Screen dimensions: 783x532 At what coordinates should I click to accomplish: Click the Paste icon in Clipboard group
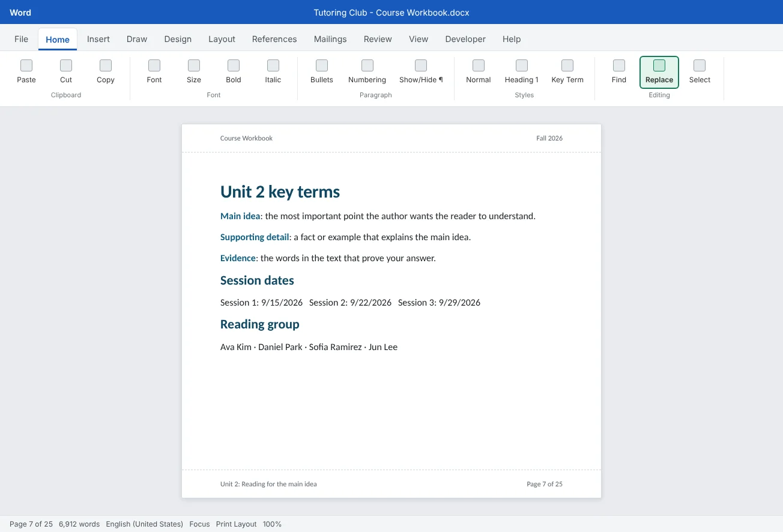(x=26, y=65)
